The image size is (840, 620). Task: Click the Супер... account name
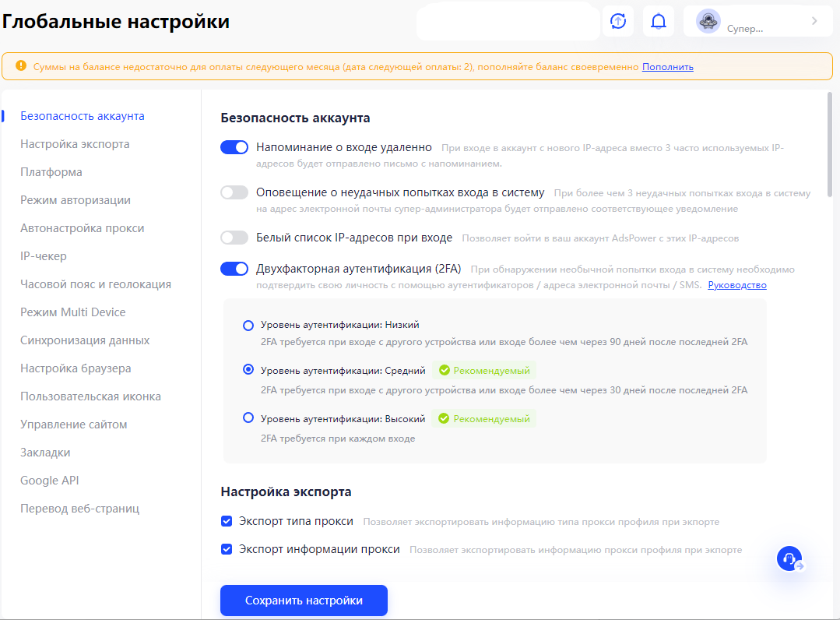click(x=745, y=29)
